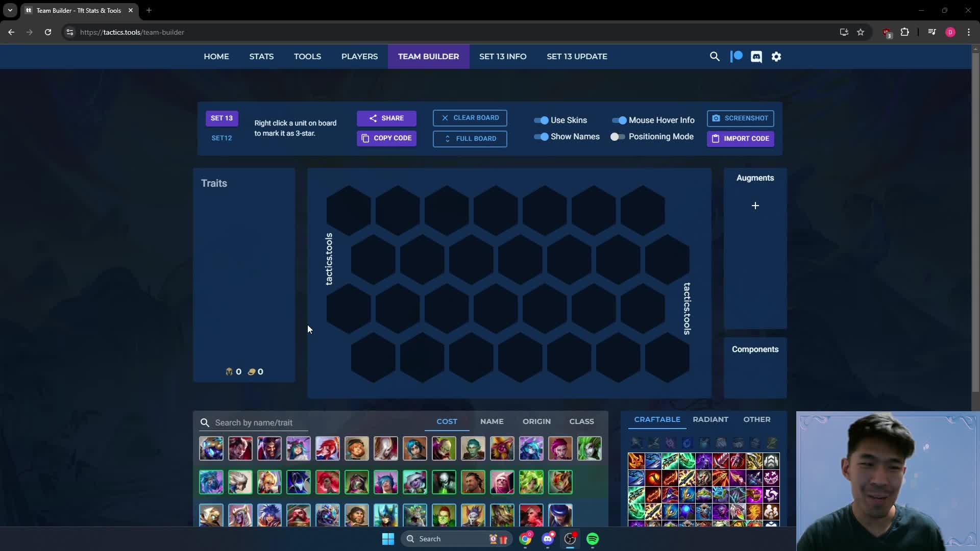The image size is (980, 551).
Task: Add an augment with the plus button
Action: point(755,206)
